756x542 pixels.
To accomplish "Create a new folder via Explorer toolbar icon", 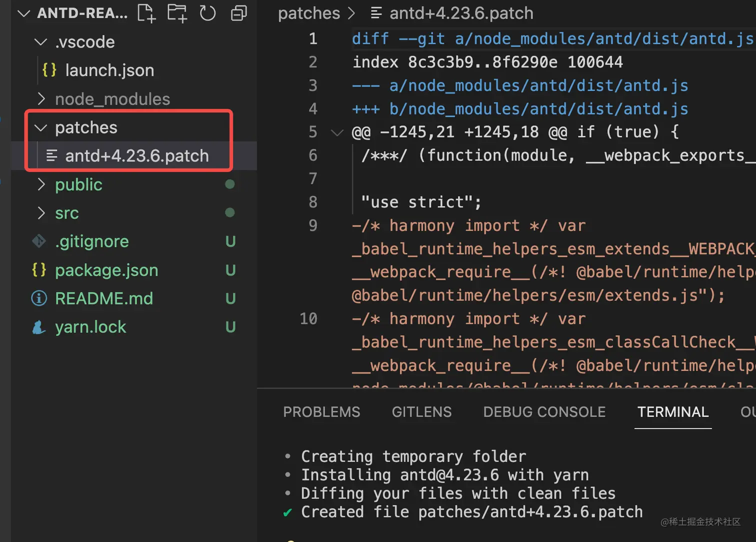I will point(177,13).
